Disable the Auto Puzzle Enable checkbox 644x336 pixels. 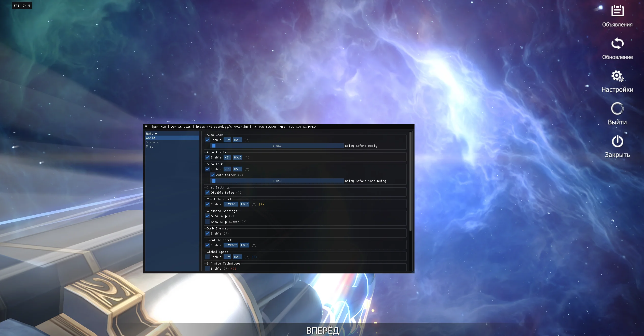(x=208, y=157)
